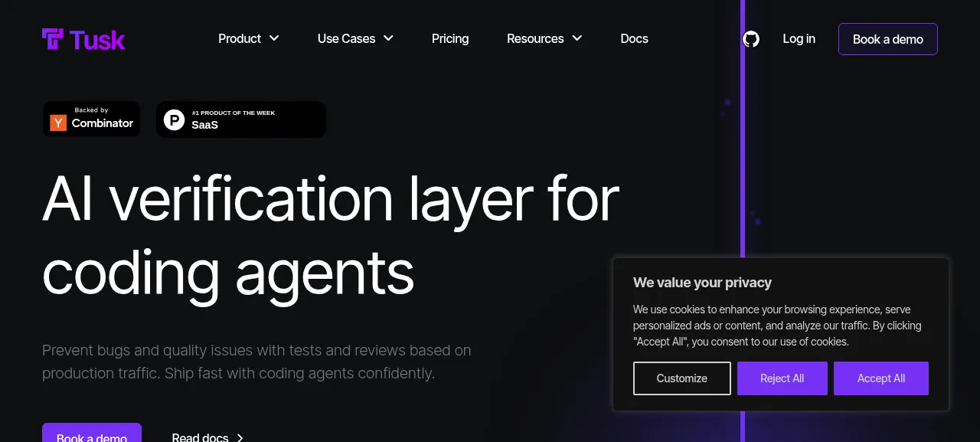Click the arrow next to Read docs

(240, 438)
